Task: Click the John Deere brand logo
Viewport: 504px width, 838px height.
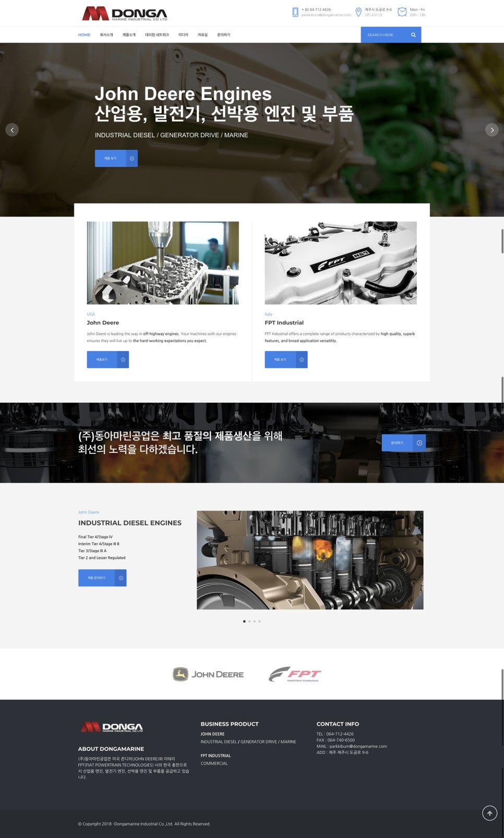Action: 208,674
